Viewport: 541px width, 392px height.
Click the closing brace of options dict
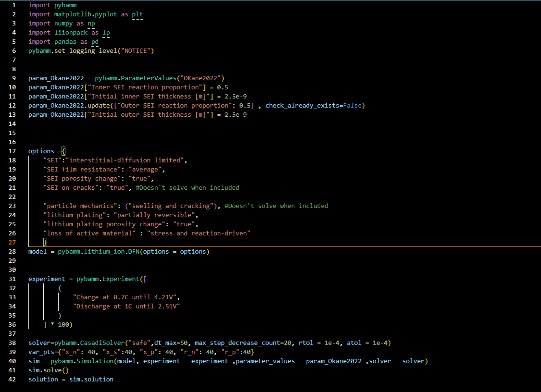point(45,243)
